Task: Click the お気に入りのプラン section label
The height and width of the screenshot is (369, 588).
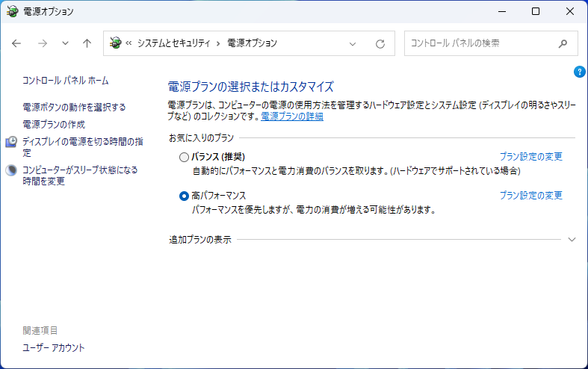Action: click(x=202, y=138)
